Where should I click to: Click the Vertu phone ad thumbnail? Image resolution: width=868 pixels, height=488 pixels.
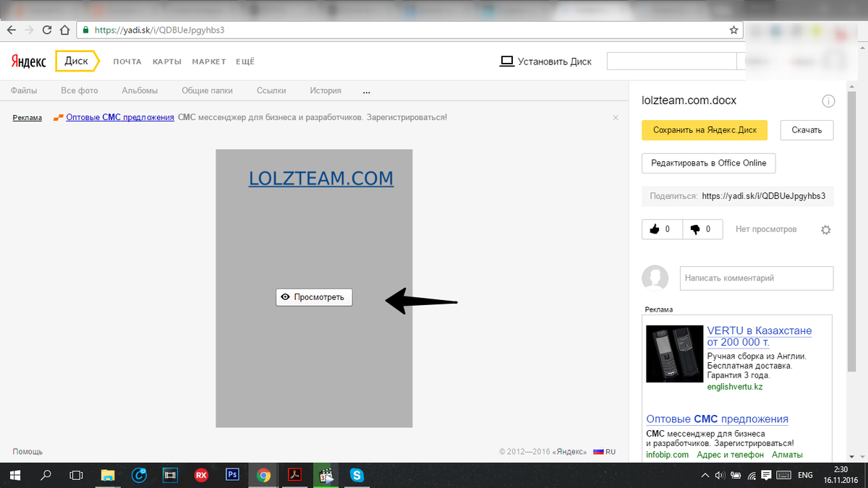click(x=674, y=354)
